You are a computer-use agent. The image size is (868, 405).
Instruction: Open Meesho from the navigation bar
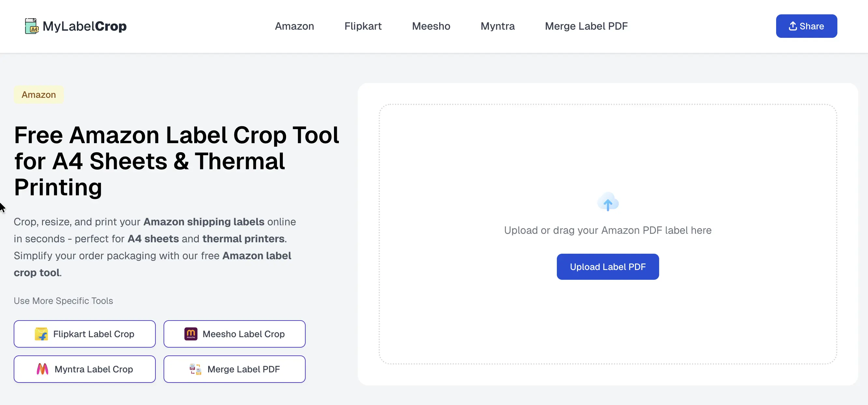[431, 26]
